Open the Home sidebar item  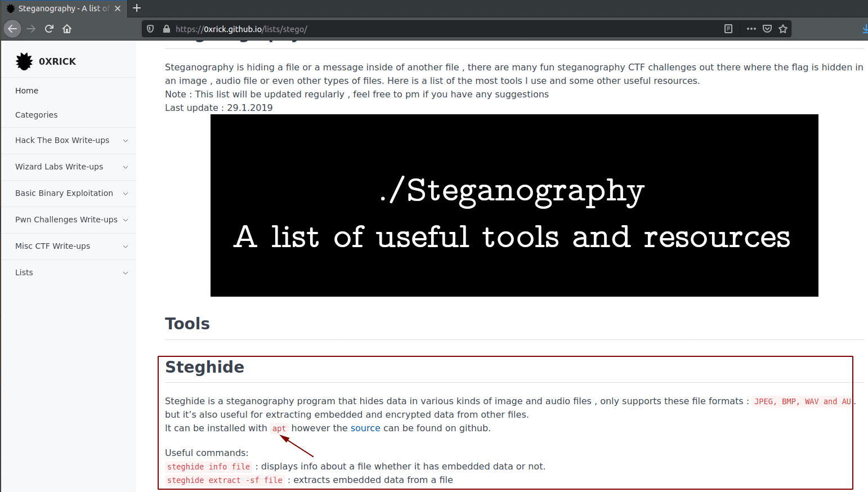[x=27, y=91]
